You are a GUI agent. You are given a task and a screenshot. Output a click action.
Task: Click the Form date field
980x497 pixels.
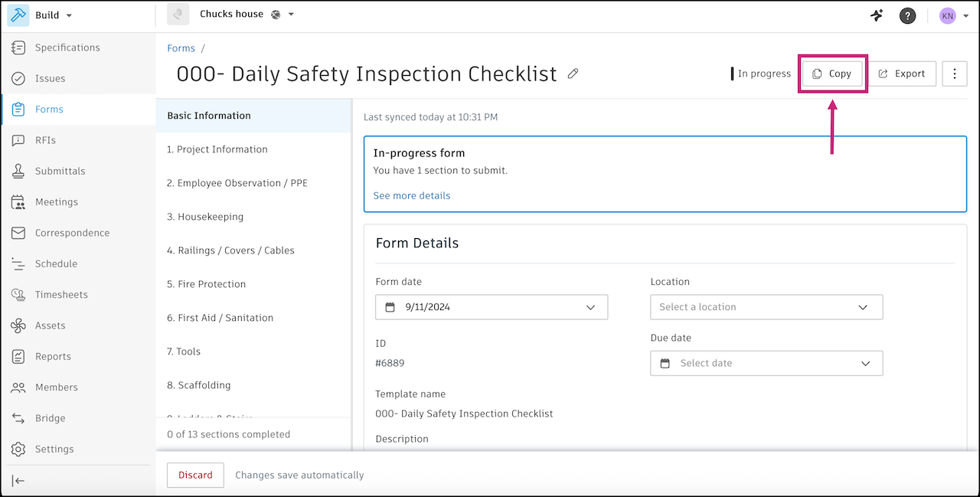pos(491,307)
